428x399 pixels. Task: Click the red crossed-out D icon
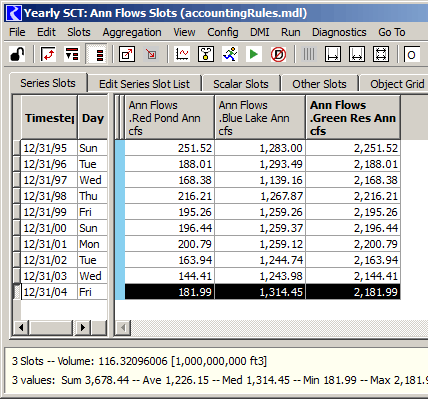[278, 54]
